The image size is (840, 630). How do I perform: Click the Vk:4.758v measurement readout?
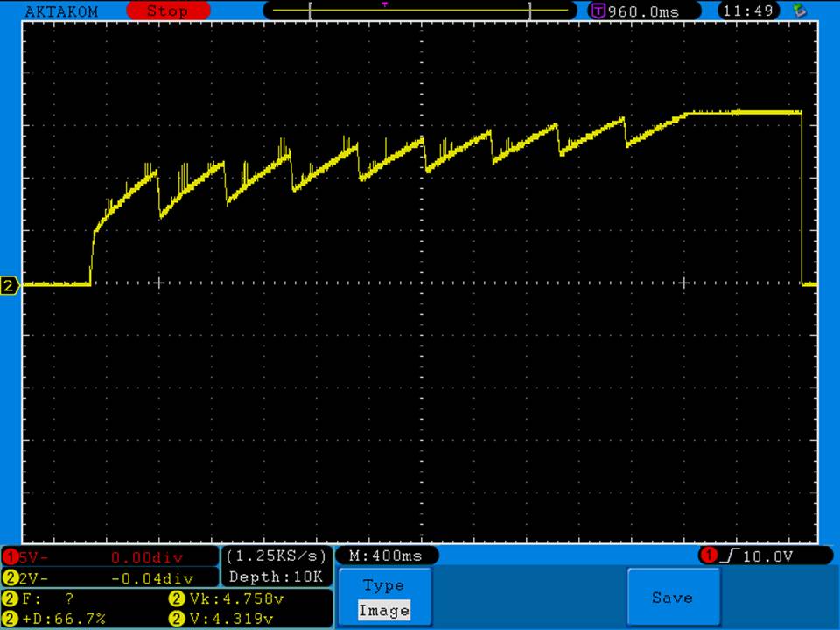tap(248, 599)
